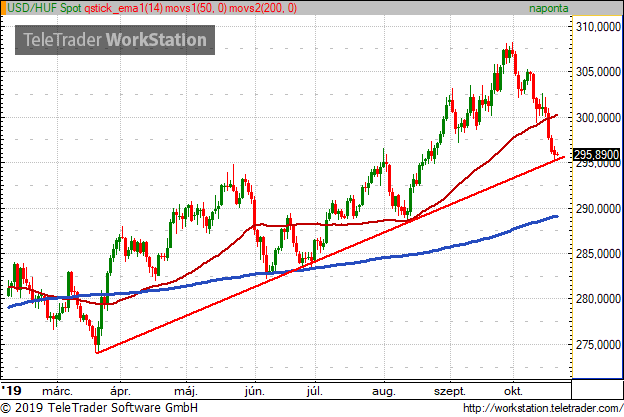Click the 2019 TeleTrader Software GmbH copyright text
The height and width of the screenshot is (417, 624).
(x=99, y=408)
